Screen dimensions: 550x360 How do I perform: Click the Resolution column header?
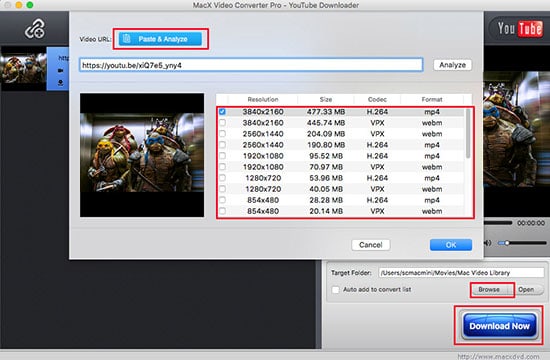263,100
